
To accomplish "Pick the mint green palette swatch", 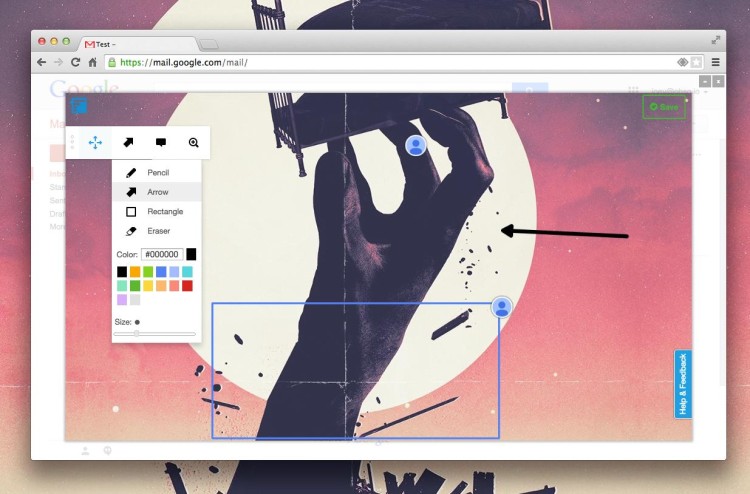I will coord(122,286).
